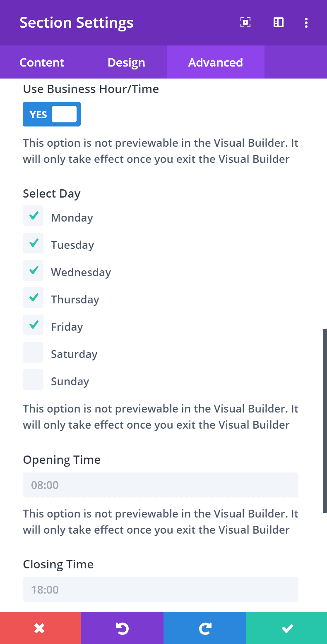Uncheck the Friday checkbox

pos(33,325)
